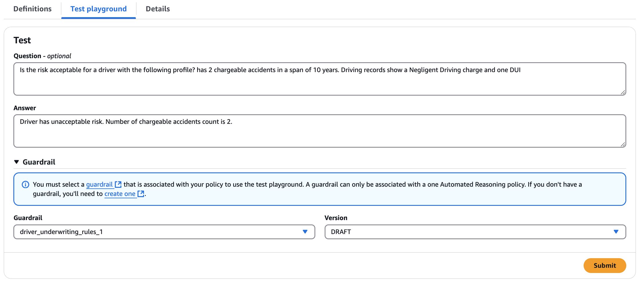Click the resize handle of the Question textarea
Viewport: 644px width, 282px height.
click(x=623, y=93)
